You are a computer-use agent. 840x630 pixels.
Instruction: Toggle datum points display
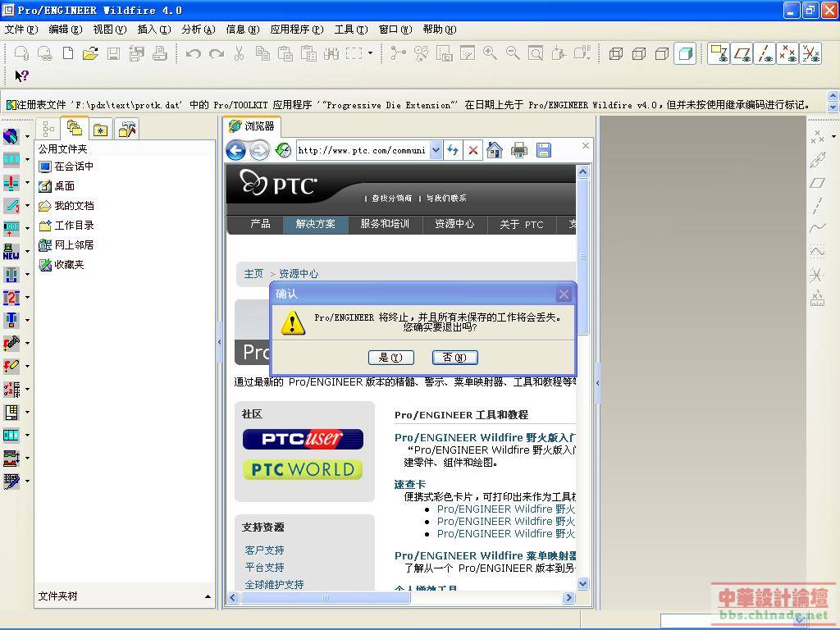(x=787, y=53)
